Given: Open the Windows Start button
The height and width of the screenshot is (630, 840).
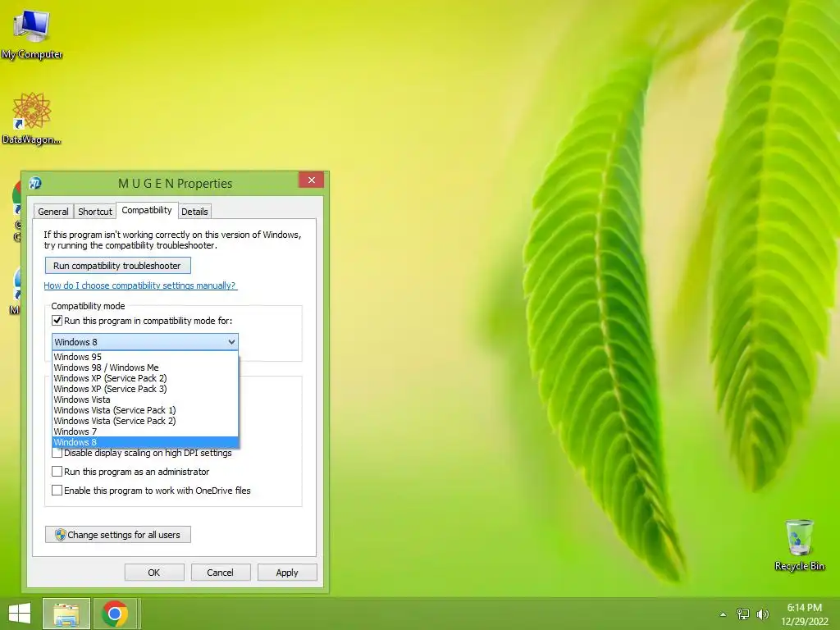Looking at the screenshot, I should 20,614.
